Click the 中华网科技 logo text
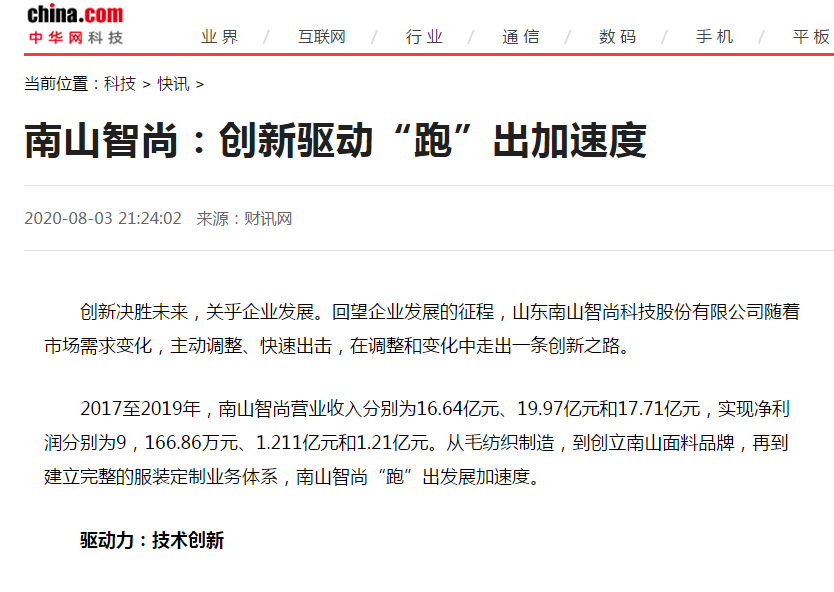This screenshot has width=834, height=592. 75,37
